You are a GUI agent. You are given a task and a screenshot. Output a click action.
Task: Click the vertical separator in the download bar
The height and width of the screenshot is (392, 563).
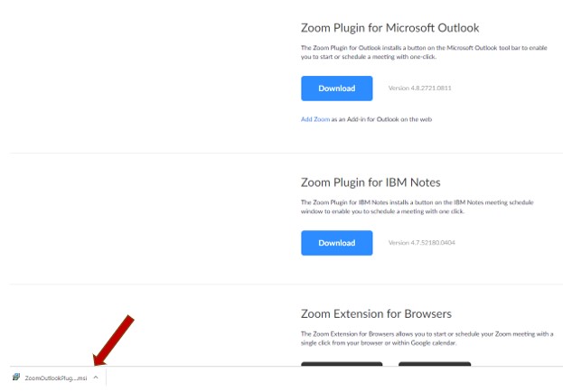click(107, 378)
